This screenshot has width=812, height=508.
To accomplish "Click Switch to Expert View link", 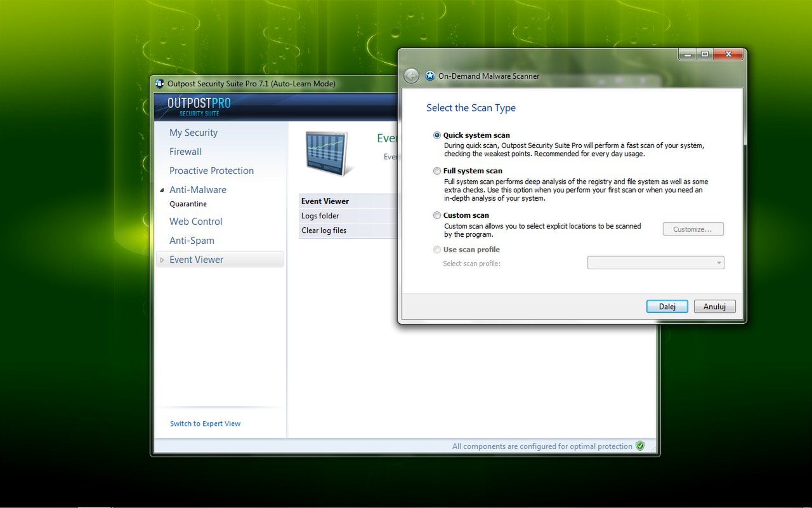I will 206,424.
